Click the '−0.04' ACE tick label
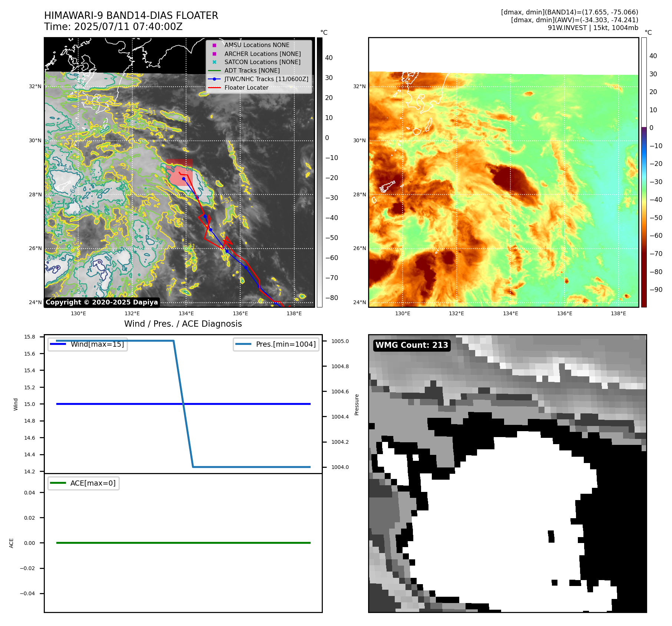The width and height of the screenshot is (672, 626). (x=27, y=593)
